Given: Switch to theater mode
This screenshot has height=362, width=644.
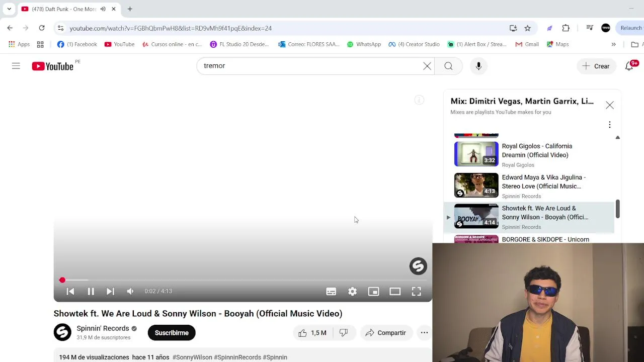Looking at the screenshot, I should (395, 292).
